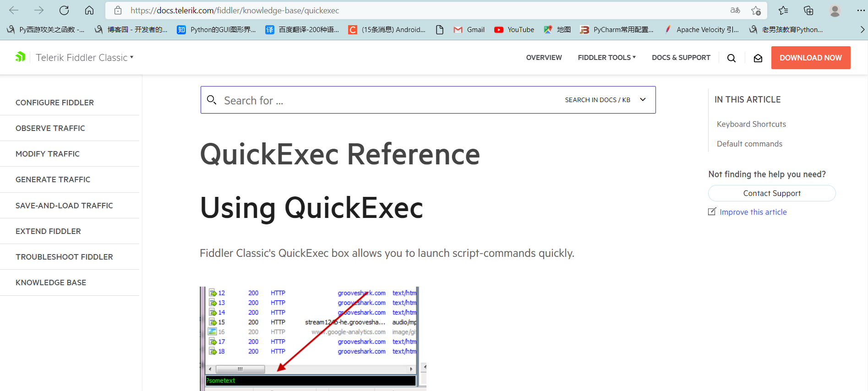Click the 'IN THIS ARTICLE' heading
Screen dimensions: 868x391
coord(748,99)
